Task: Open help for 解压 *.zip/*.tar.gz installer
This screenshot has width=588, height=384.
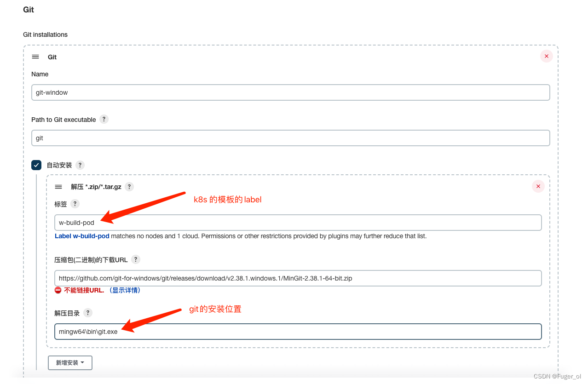Action: pos(129,187)
